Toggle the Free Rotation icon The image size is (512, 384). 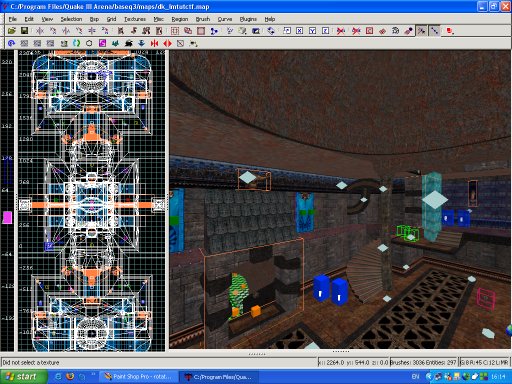pos(271,31)
